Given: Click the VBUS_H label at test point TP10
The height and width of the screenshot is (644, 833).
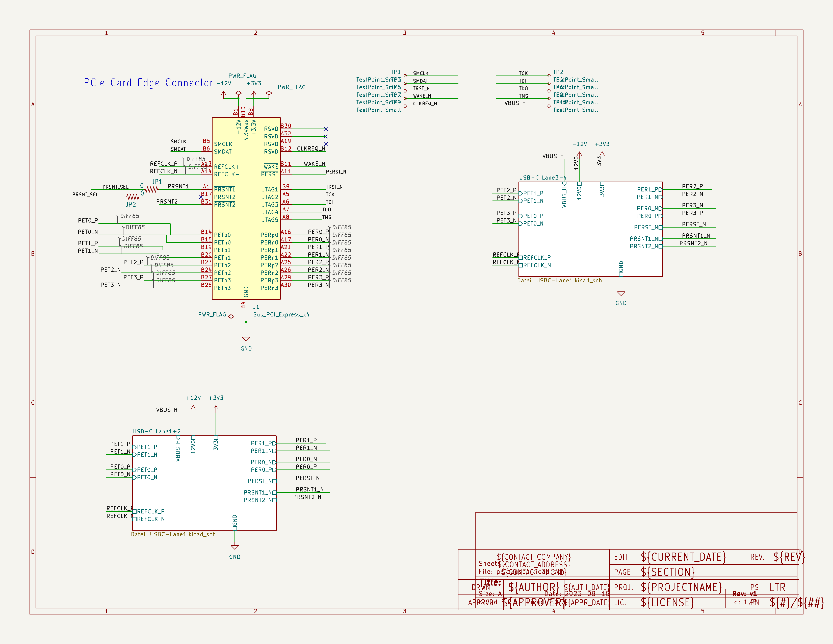Looking at the screenshot, I should point(514,103).
